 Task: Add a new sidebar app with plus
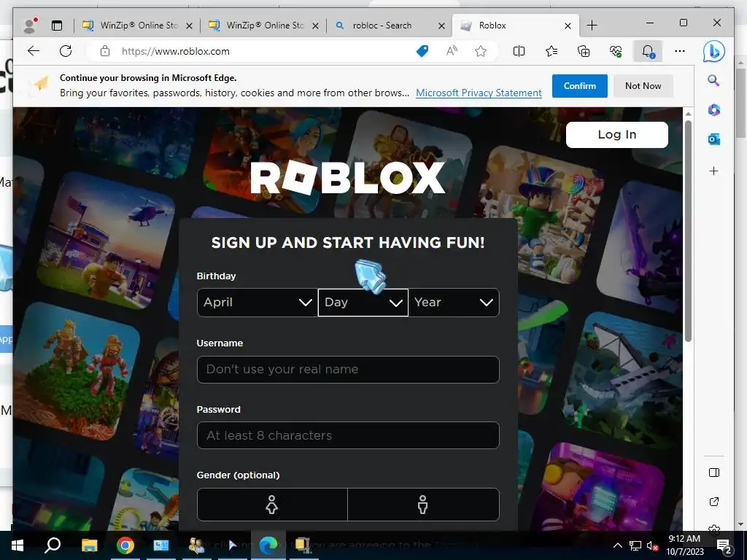point(713,171)
